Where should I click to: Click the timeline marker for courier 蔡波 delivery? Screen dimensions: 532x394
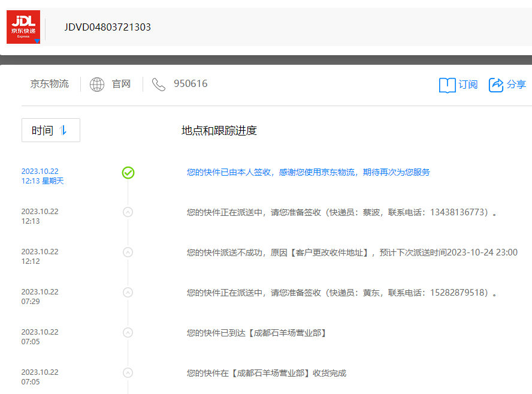pyautogui.click(x=128, y=212)
